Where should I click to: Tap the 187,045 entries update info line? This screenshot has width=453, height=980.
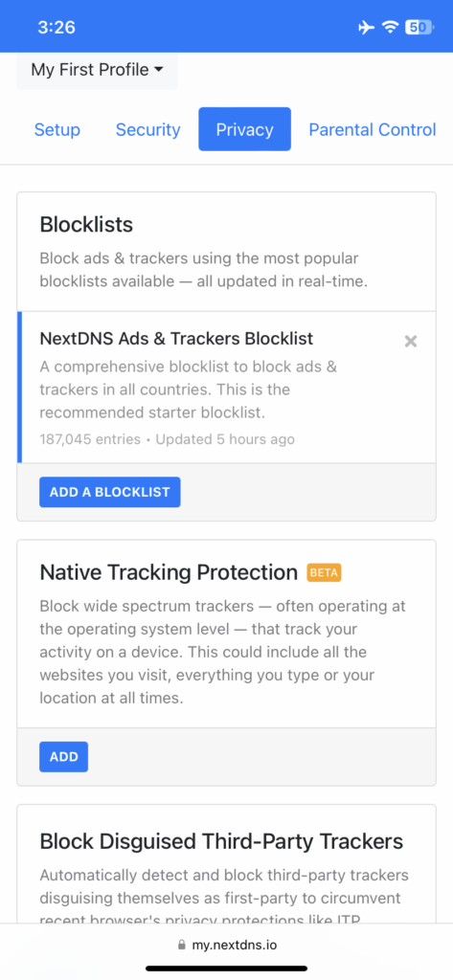[x=167, y=439]
